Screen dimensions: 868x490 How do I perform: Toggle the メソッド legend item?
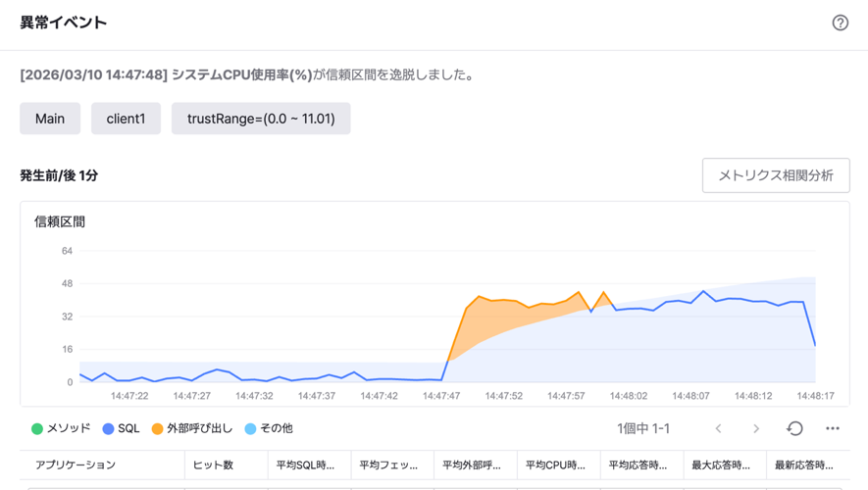point(61,428)
